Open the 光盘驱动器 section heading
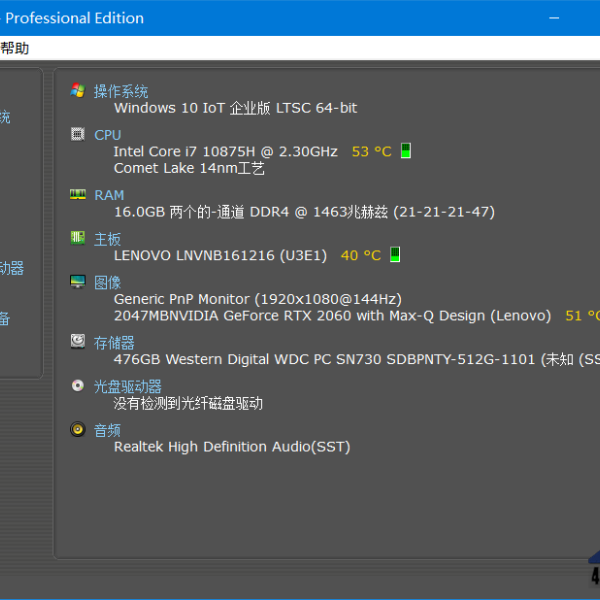Viewport: 600px width, 600px height. tap(128, 387)
